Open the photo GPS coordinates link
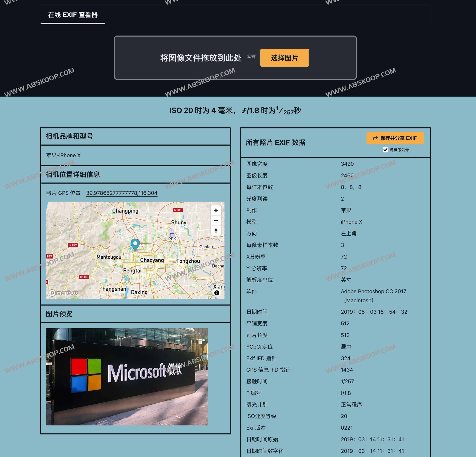The width and height of the screenshot is (476, 457). click(x=122, y=193)
